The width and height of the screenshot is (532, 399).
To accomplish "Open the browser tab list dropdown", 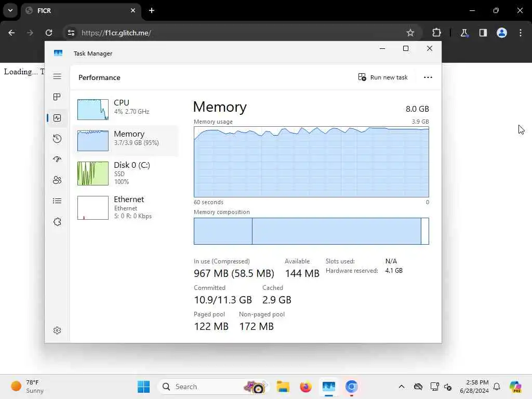I will pyautogui.click(x=10, y=10).
